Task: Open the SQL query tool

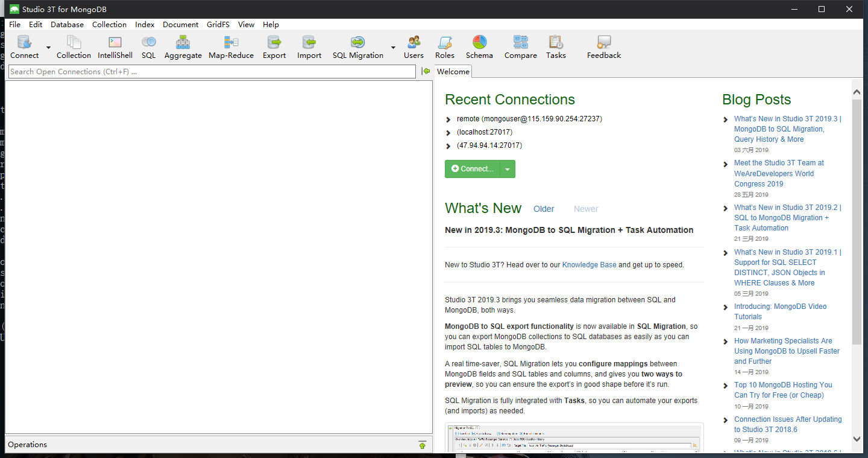Action: point(149,42)
